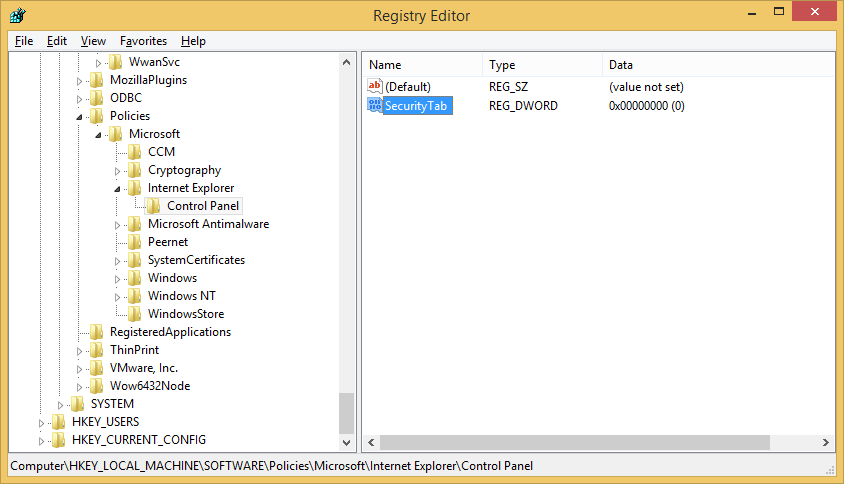
Task: Collapse the Internet Explorer key
Action: click(118, 189)
